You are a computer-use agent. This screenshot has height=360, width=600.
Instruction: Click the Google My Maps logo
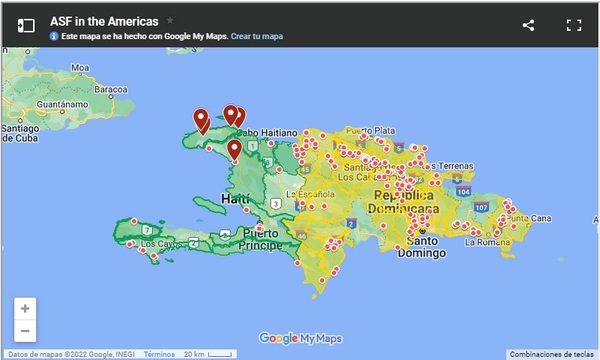(x=300, y=338)
